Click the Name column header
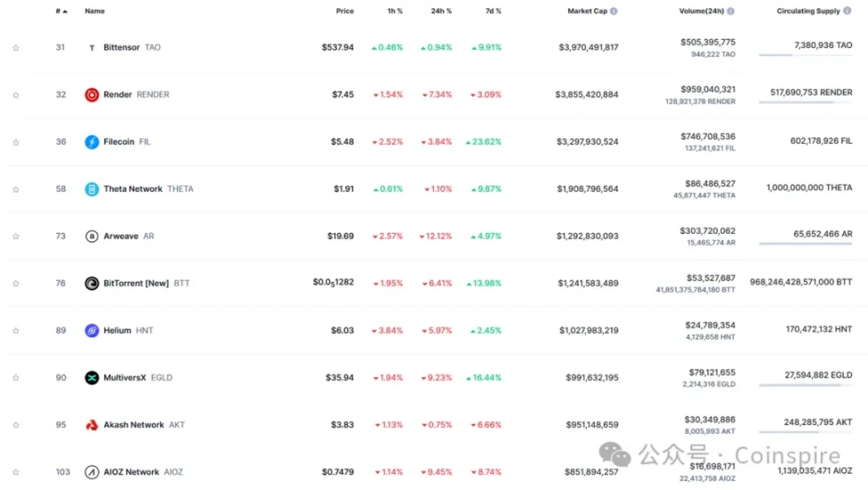This screenshot has height=490, width=868. coord(95,12)
